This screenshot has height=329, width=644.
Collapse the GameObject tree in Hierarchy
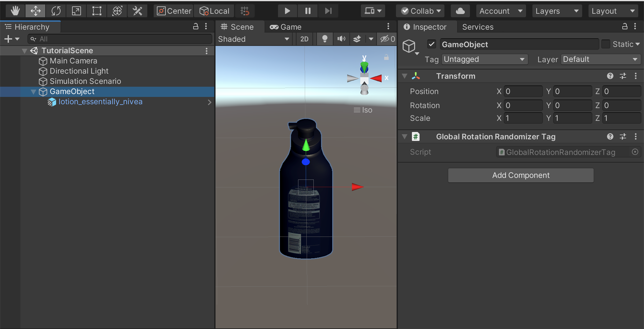[33, 92]
